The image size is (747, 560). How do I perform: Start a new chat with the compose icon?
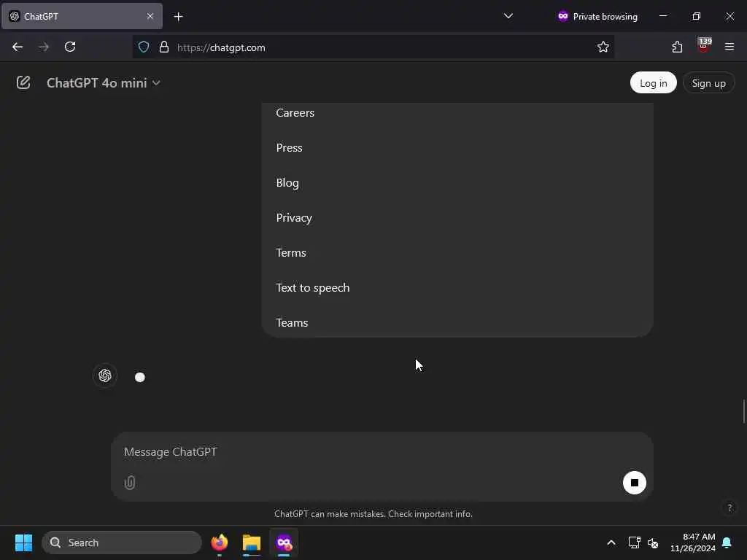23,83
